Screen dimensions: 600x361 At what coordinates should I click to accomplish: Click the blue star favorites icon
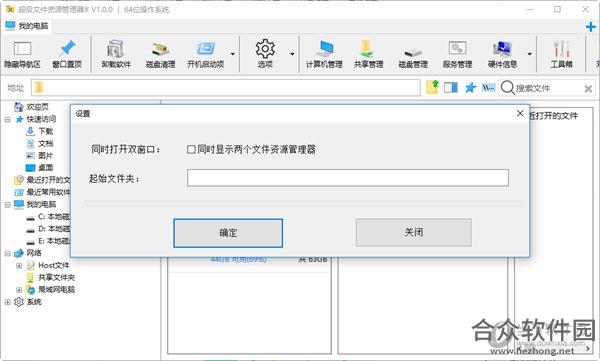pyautogui.click(x=470, y=88)
